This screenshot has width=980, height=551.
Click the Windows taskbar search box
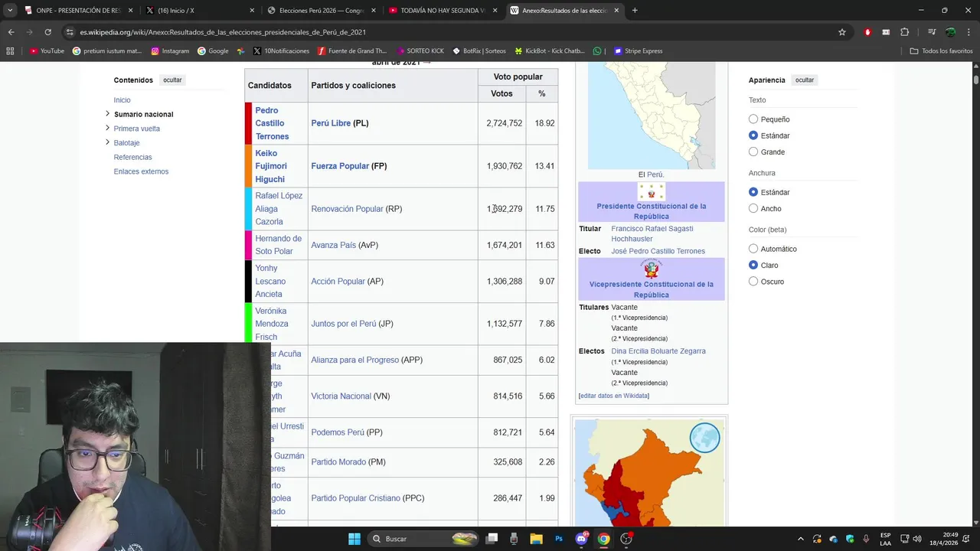423,539
